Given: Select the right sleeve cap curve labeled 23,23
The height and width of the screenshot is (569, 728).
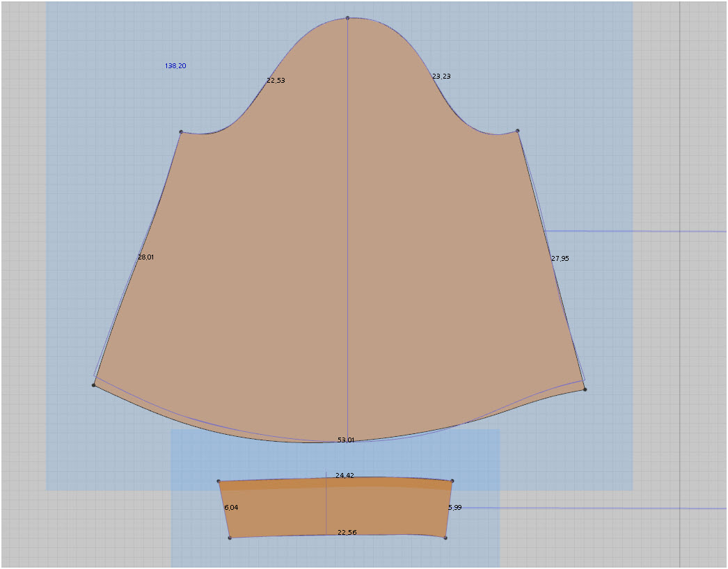Looking at the screenshot, I should tap(441, 76).
